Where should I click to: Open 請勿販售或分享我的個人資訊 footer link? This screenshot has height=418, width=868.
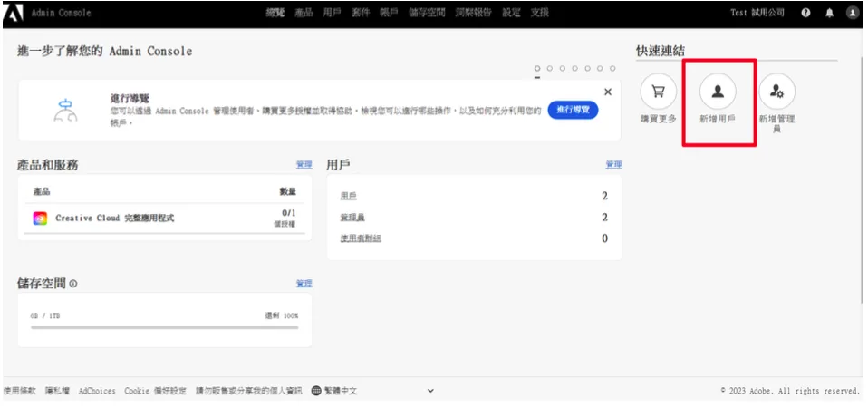tap(249, 391)
